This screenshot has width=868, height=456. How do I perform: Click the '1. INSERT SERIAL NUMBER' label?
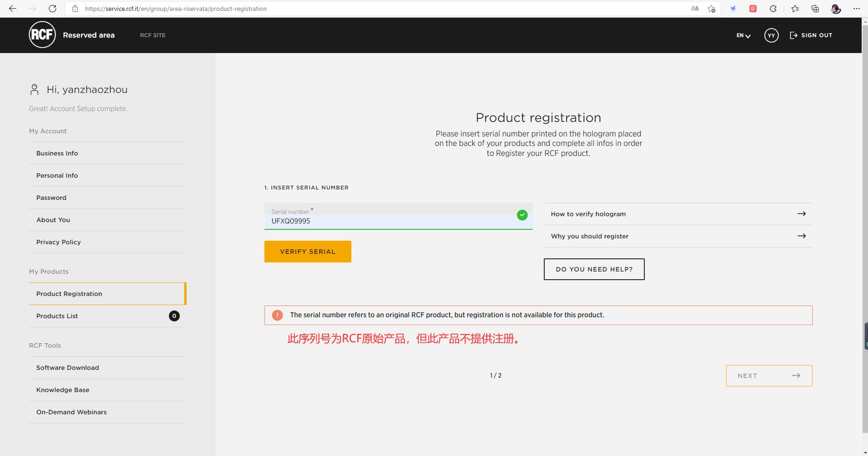pyautogui.click(x=307, y=188)
